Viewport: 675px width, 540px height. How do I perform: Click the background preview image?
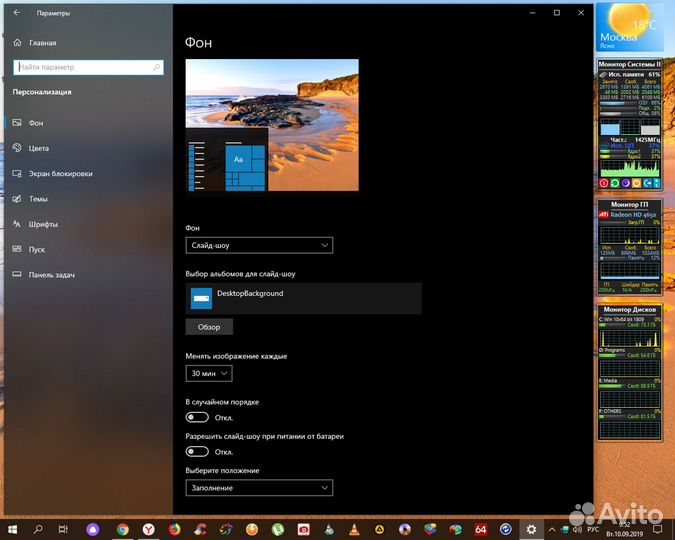[272, 125]
